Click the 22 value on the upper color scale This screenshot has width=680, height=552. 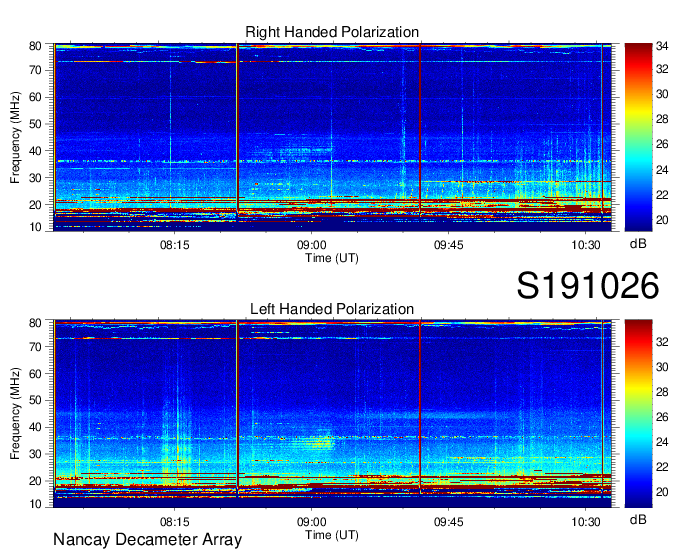click(662, 195)
